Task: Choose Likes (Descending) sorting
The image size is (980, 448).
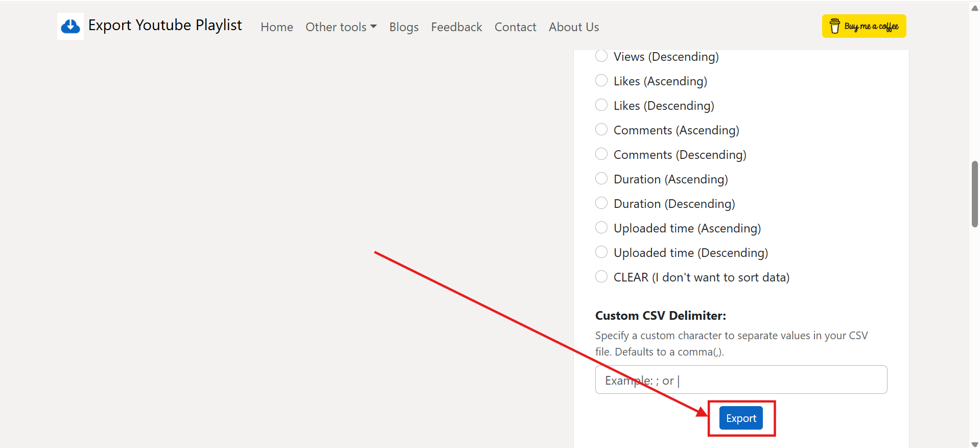Action: tap(601, 105)
